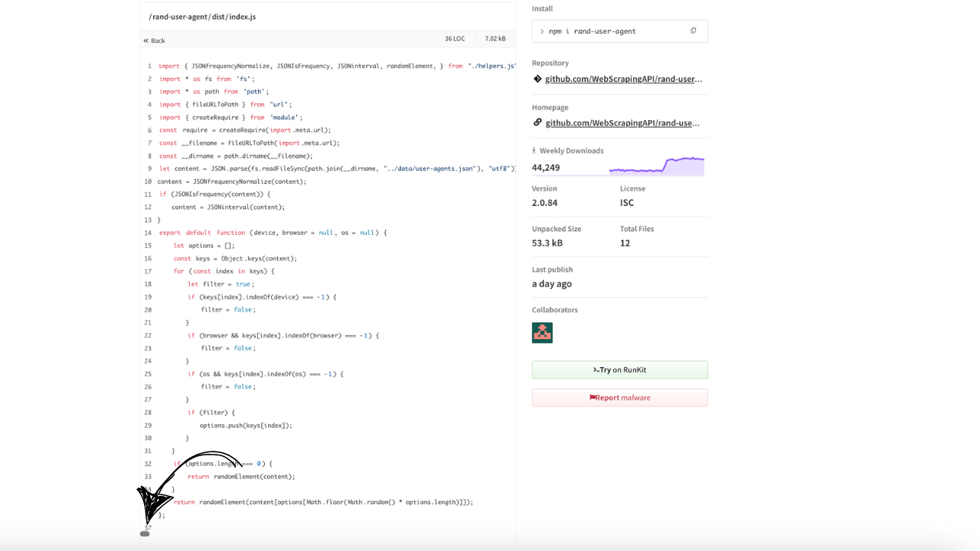Click line number 14 in the code
Screen dimensions: 980x551
(x=148, y=233)
